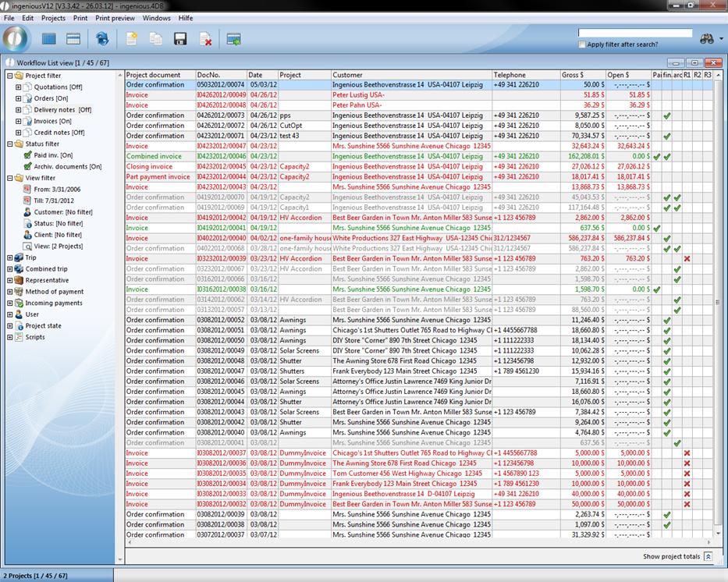Enable 'Apply filter after search?' checkbox
Screen dimensions: 728x582
(x=582, y=44)
